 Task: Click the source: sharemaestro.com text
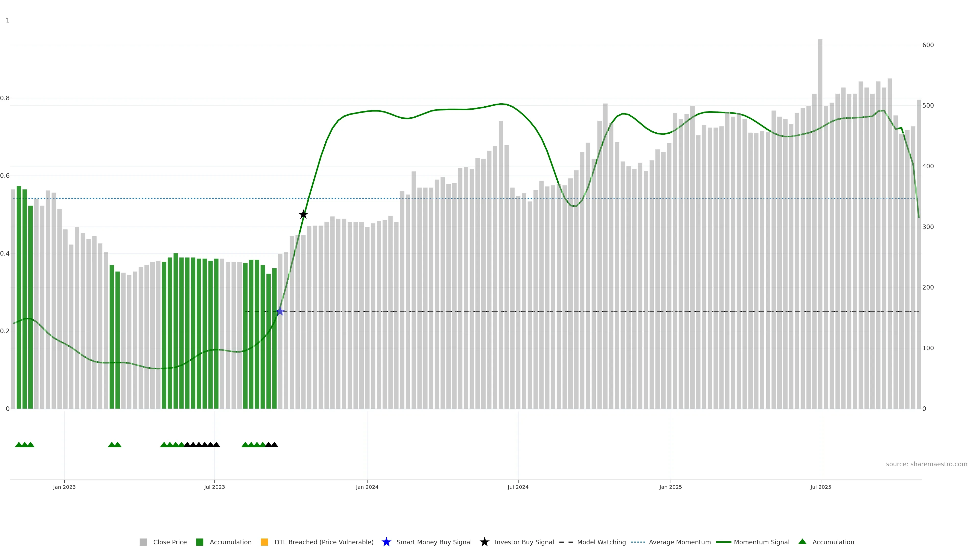tap(926, 464)
